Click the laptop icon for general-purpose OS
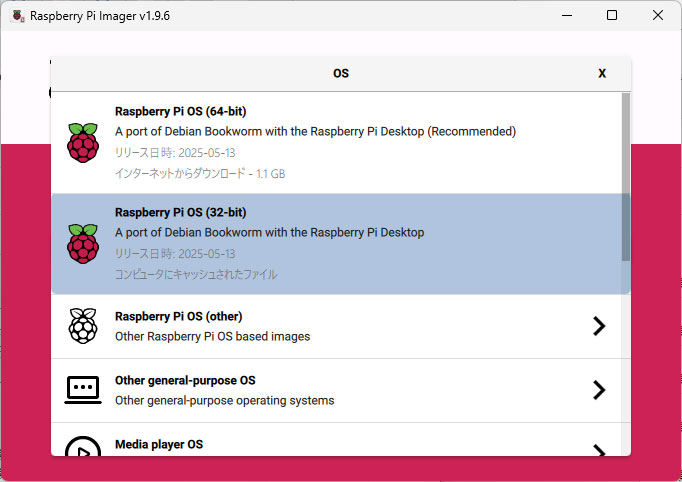The image size is (682, 482). (x=83, y=390)
